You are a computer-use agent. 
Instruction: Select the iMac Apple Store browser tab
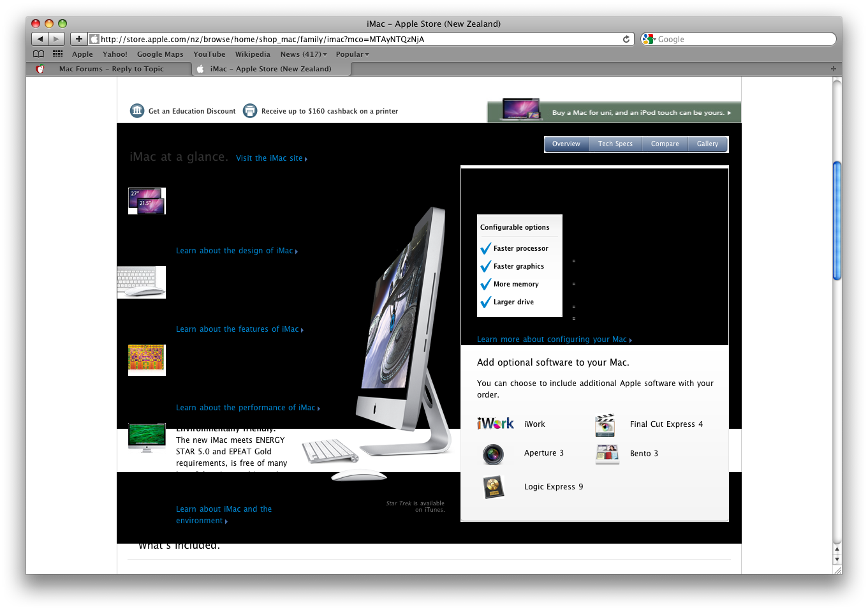pyautogui.click(x=271, y=69)
